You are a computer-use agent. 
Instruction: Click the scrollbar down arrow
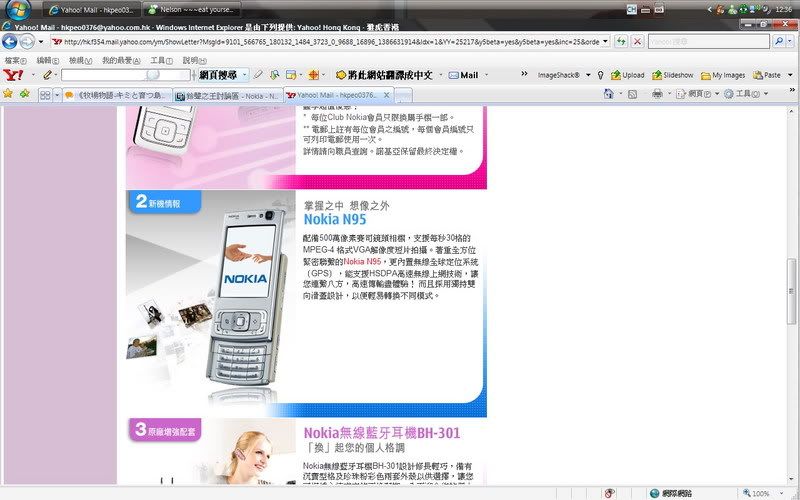click(791, 480)
